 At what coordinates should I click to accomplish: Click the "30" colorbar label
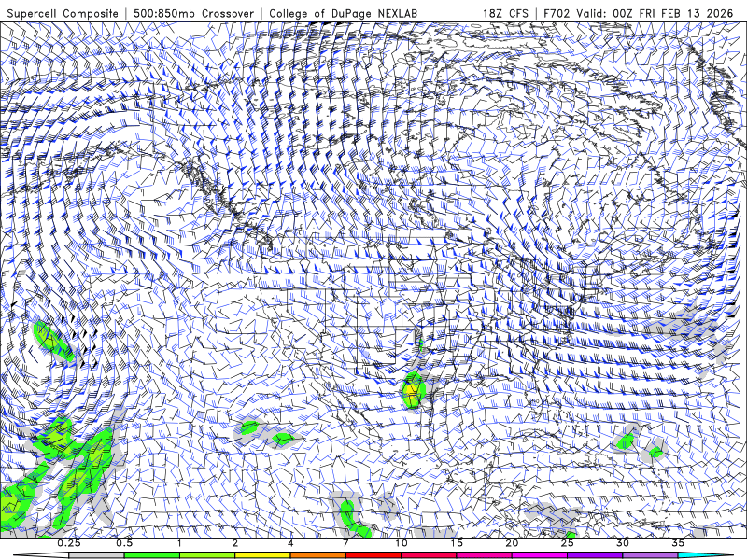(623, 543)
